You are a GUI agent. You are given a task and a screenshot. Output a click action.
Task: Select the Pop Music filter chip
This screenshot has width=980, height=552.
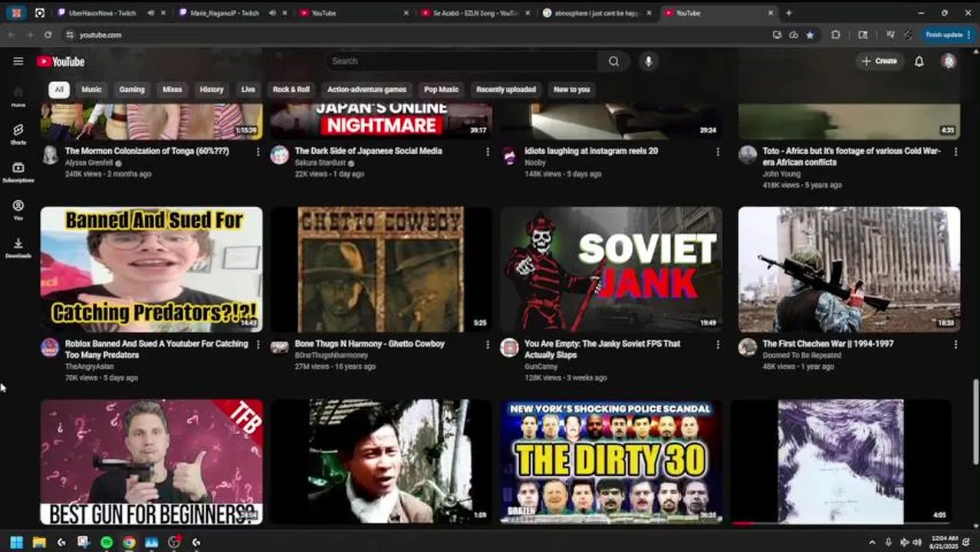pos(442,90)
